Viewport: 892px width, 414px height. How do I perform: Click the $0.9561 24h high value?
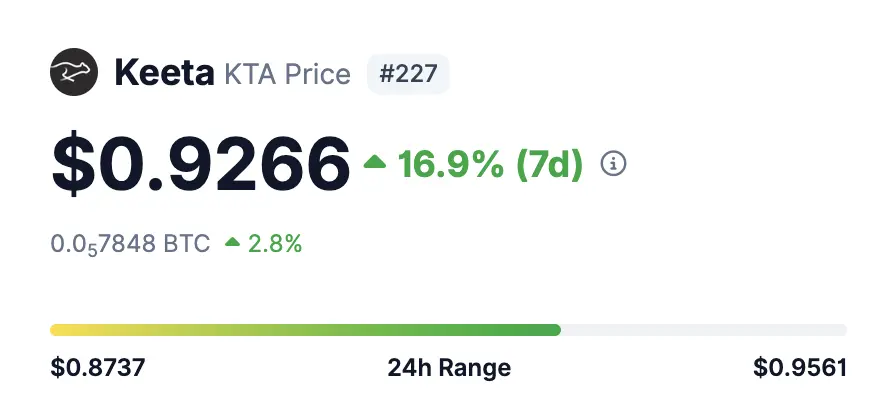[800, 368]
